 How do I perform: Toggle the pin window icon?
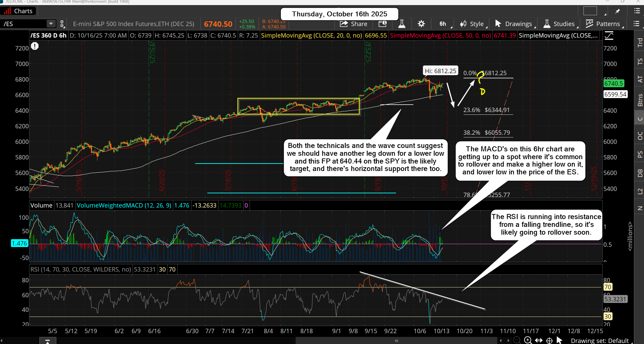(x=618, y=11)
